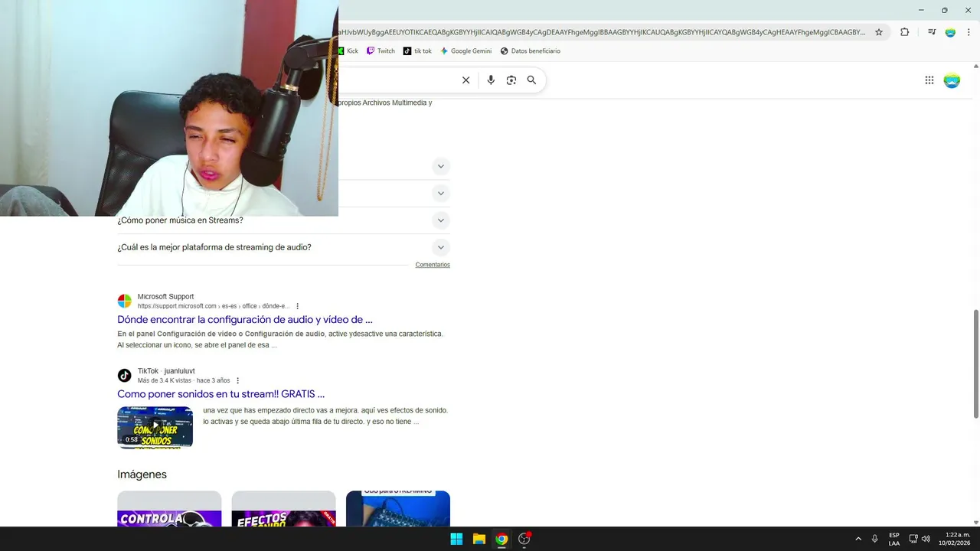
Task: Clear the search box with the X icon
Action: 465,80
